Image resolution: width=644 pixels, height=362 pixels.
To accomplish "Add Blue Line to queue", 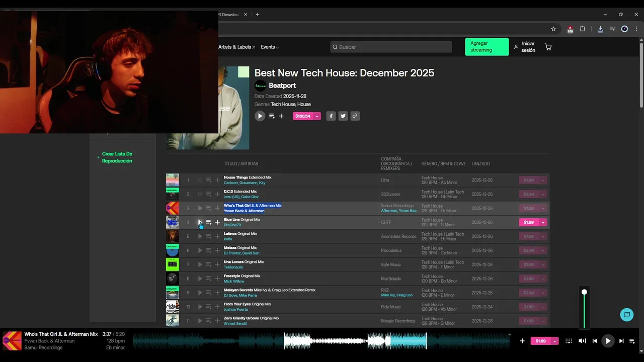I will [x=209, y=222].
